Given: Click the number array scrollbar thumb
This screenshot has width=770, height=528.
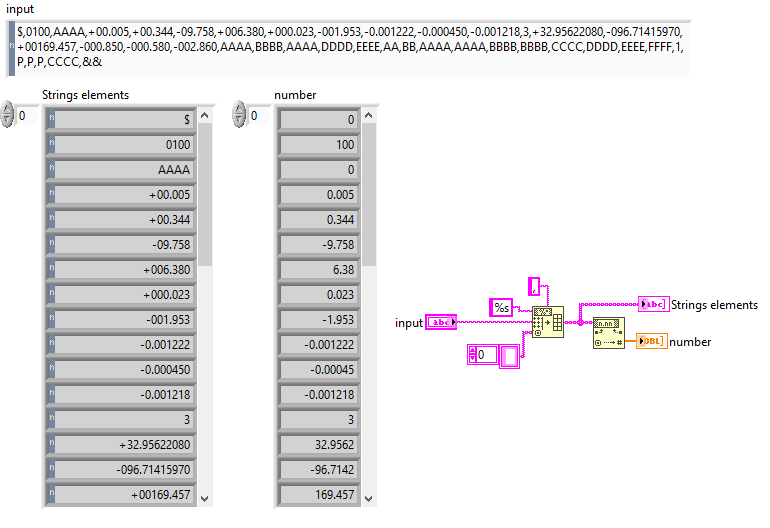Looking at the screenshot, I should coord(369,195).
